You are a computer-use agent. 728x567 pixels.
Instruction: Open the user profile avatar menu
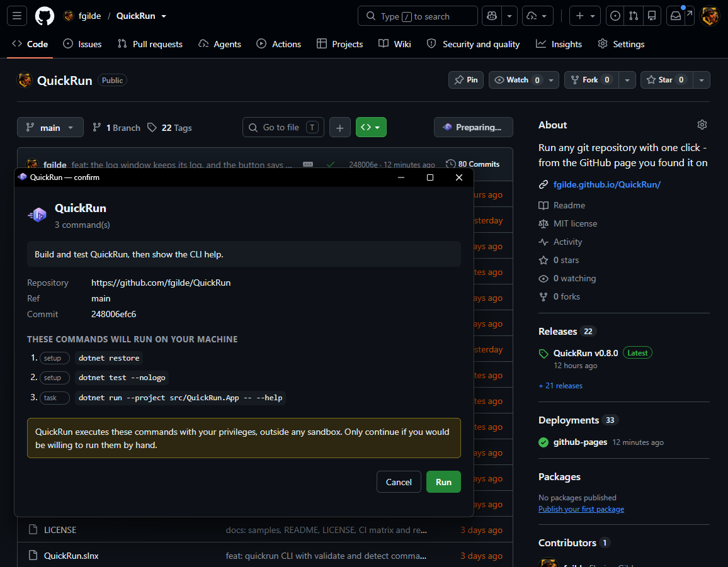(710, 16)
